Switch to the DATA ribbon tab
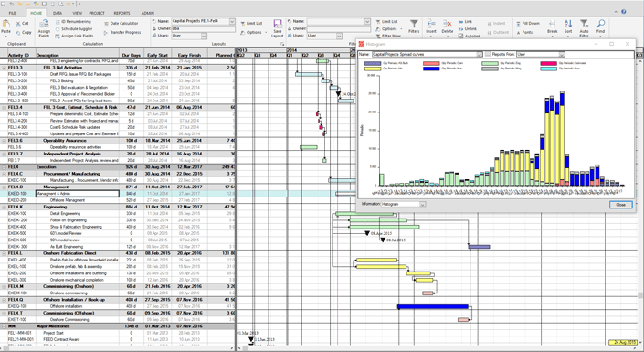Image resolution: width=644 pixels, height=352 pixels. [57, 13]
